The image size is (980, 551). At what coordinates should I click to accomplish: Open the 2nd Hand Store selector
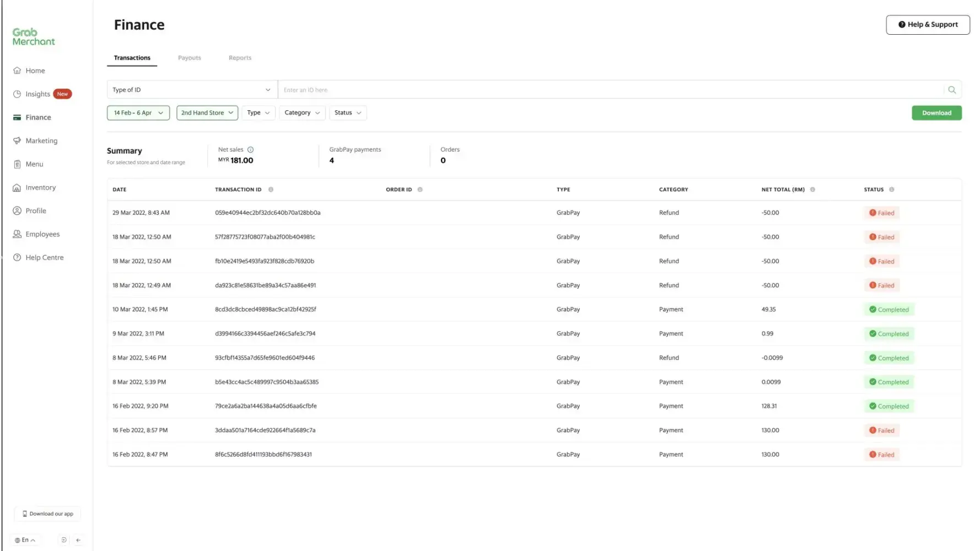click(x=207, y=113)
